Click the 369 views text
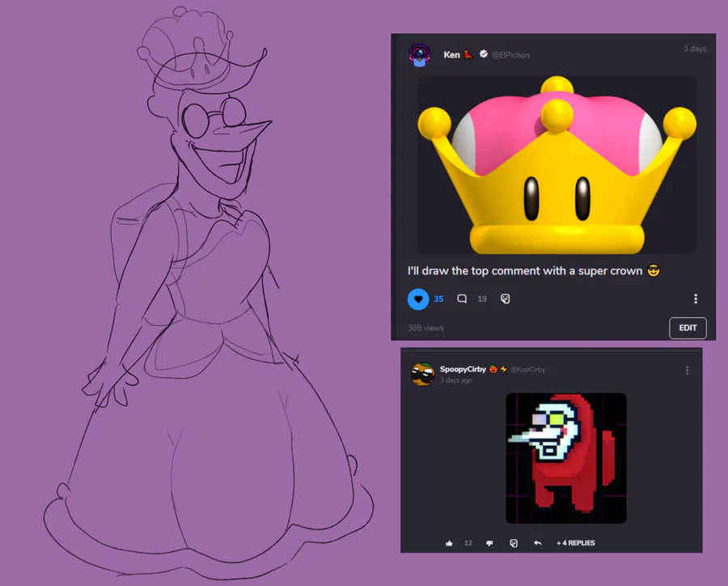The image size is (728, 586). tap(425, 328)
